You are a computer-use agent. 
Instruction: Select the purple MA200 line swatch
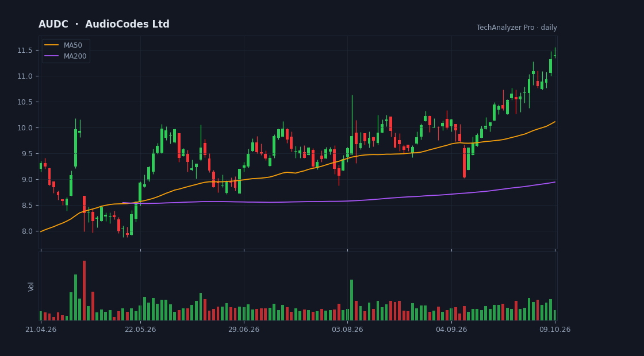point(51,56)
